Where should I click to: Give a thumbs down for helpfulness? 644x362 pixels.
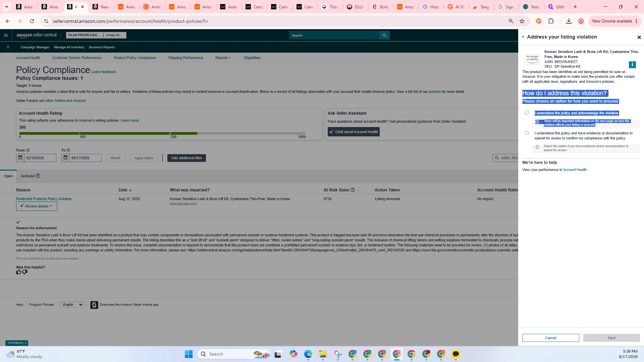[x=25, y=272]
